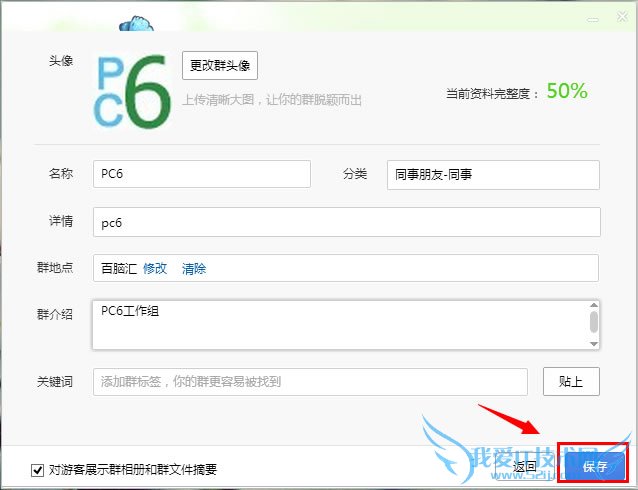
Task: Minimize the group settings window
Action: pyautogui.click(x=593, y=19)
